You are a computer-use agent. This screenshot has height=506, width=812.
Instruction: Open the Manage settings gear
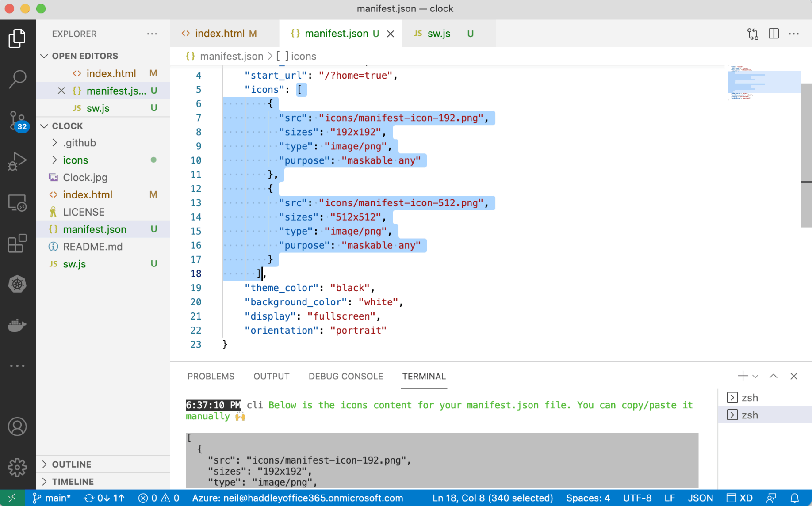(17, 467)
